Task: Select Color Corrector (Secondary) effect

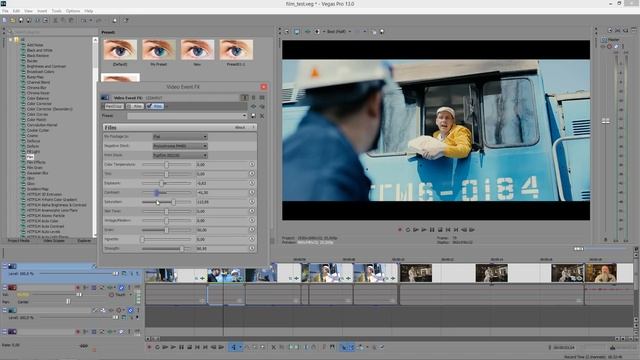Action: (x=49, y=109)
